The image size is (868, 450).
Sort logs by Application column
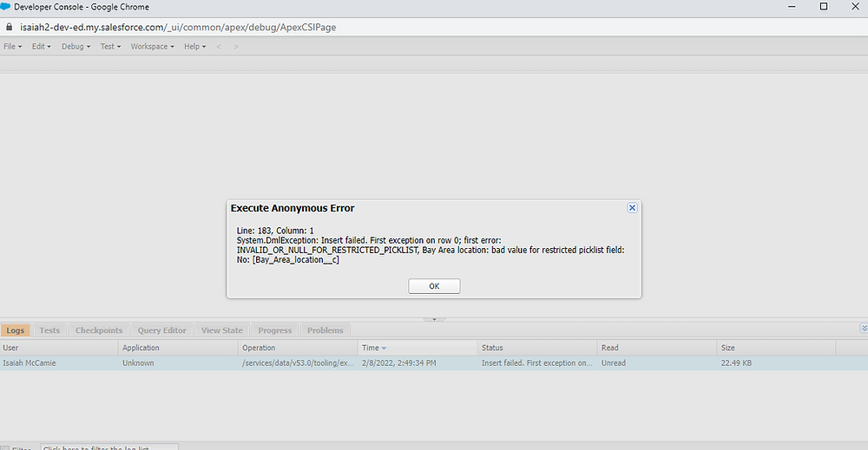pos(178,348)
